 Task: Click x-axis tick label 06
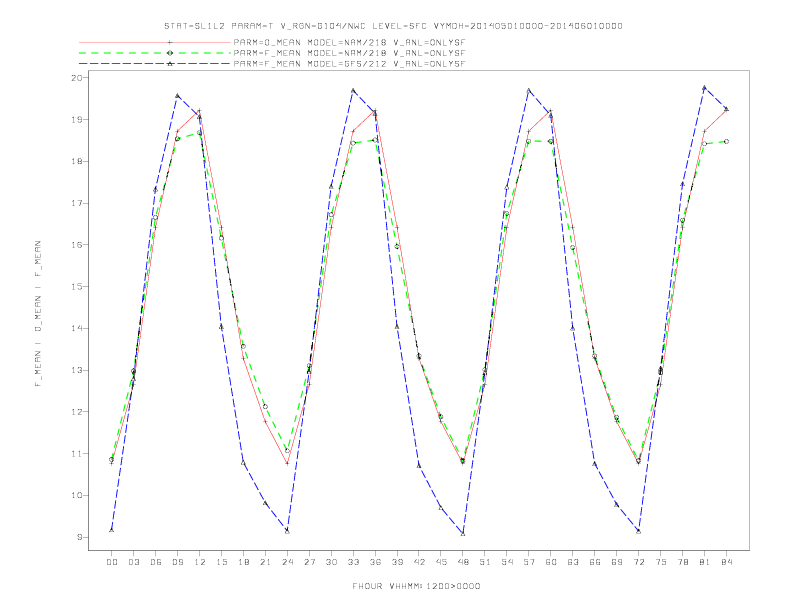pyautogui.click(x=156, y=562)
